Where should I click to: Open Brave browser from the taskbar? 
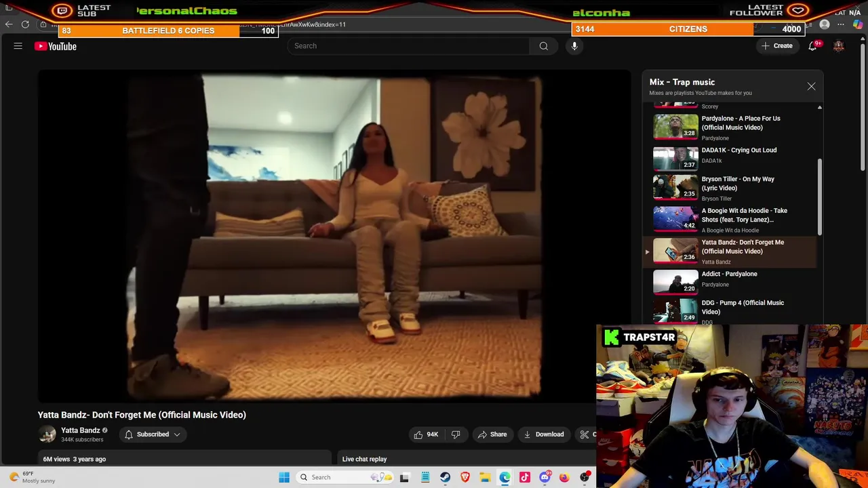(465, 477)
